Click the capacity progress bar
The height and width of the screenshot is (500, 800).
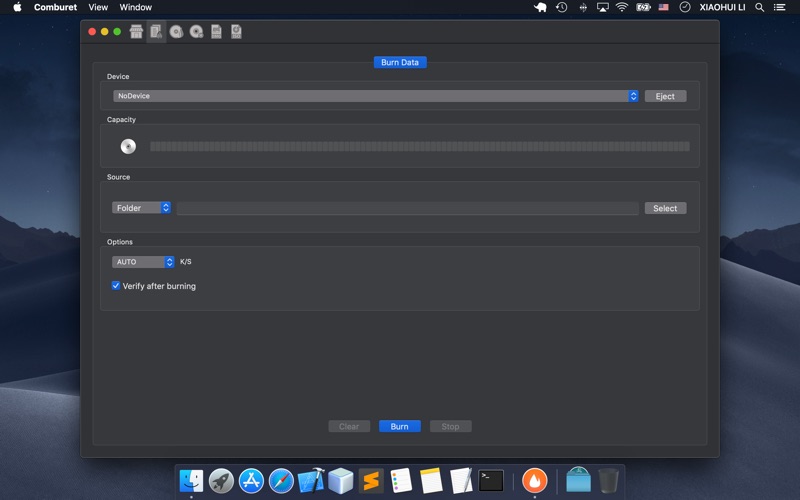click(x=420, y=146)
